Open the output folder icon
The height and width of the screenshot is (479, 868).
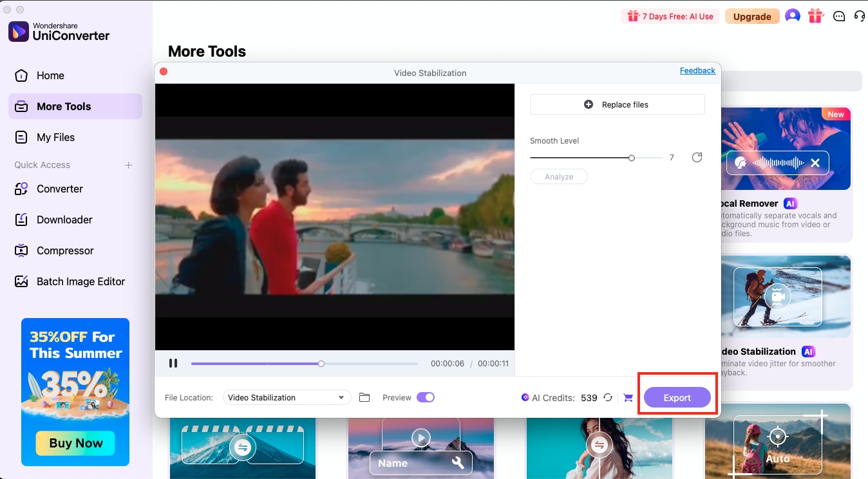click(x=364, y=397)
